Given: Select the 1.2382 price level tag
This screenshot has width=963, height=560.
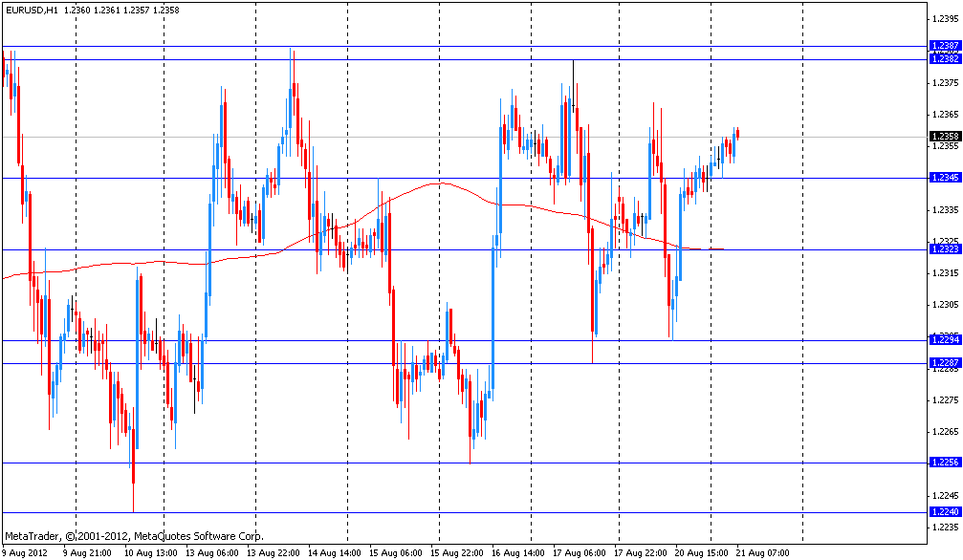Looking at the screenshot, I should click(944, 58).
